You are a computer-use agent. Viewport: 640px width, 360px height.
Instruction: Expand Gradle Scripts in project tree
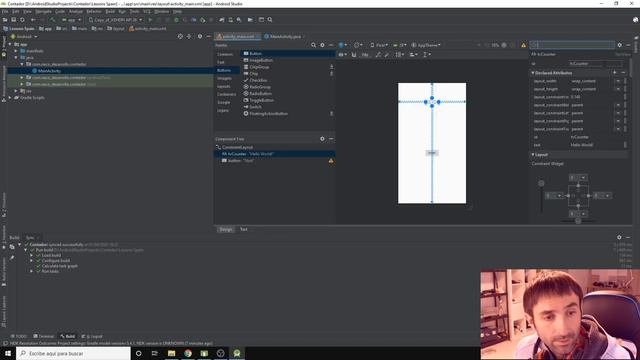[10, 98]
